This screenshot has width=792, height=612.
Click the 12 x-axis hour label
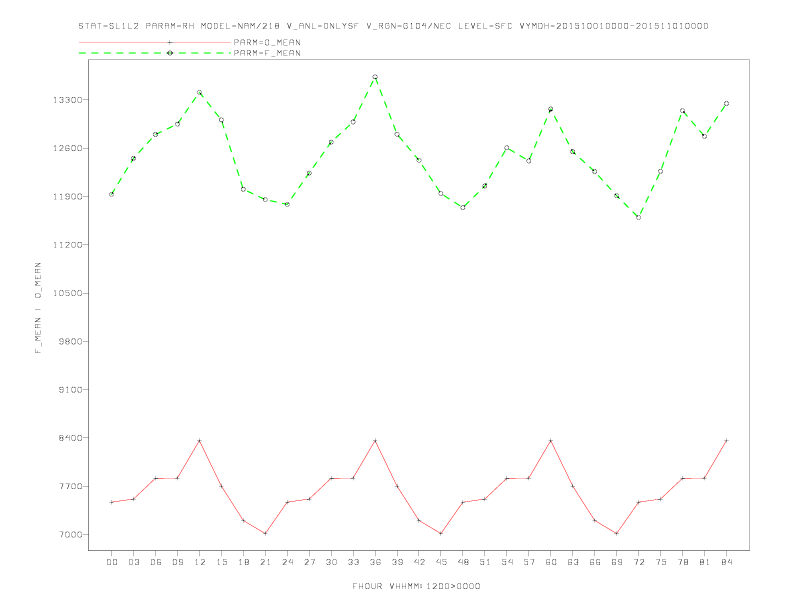pyautogui.click(x=200, y=562)
